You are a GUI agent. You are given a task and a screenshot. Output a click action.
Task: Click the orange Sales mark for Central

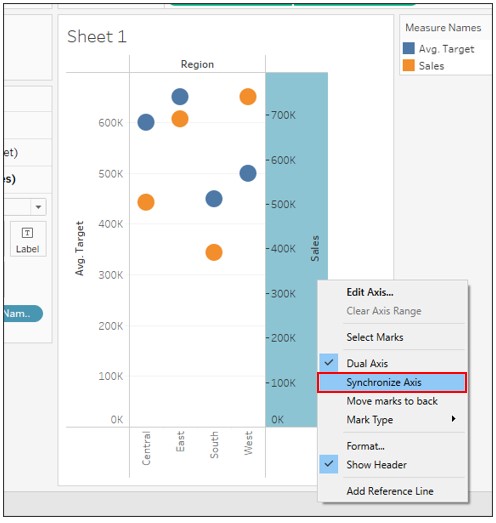click(x=146, y=202)
